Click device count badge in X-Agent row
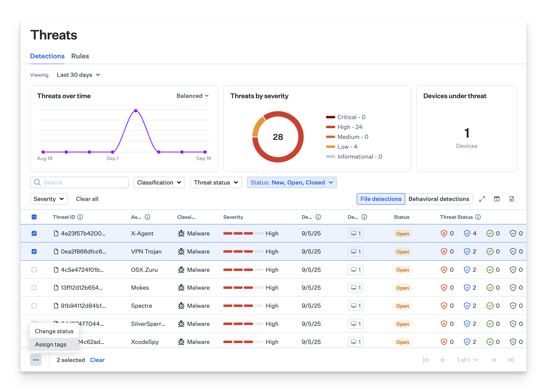This screenshot has width=547, height=392. click(355, 233)
